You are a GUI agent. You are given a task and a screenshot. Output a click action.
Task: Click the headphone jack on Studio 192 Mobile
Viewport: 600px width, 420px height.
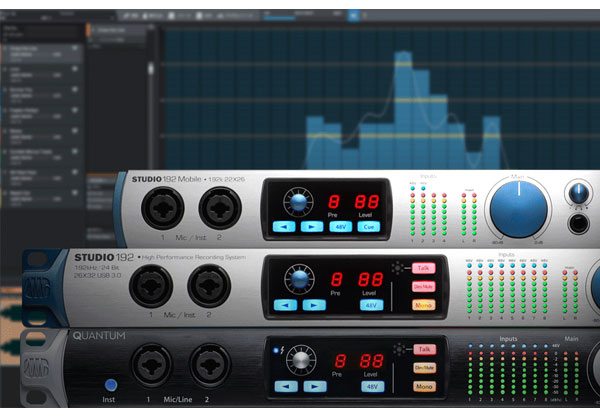pos(578,223)
